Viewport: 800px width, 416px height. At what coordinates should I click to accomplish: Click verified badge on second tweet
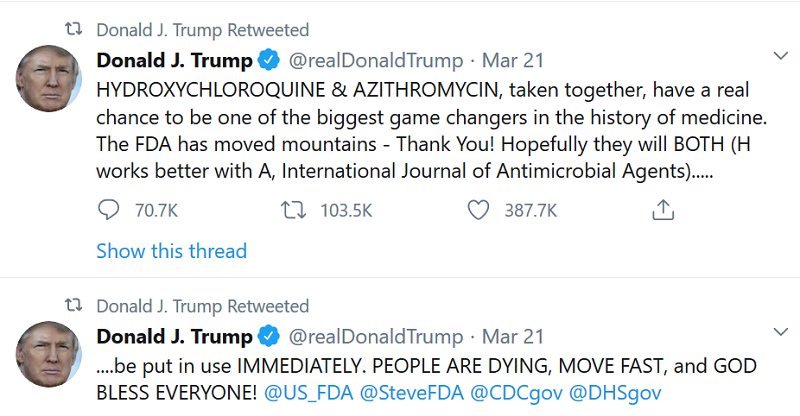269,335
